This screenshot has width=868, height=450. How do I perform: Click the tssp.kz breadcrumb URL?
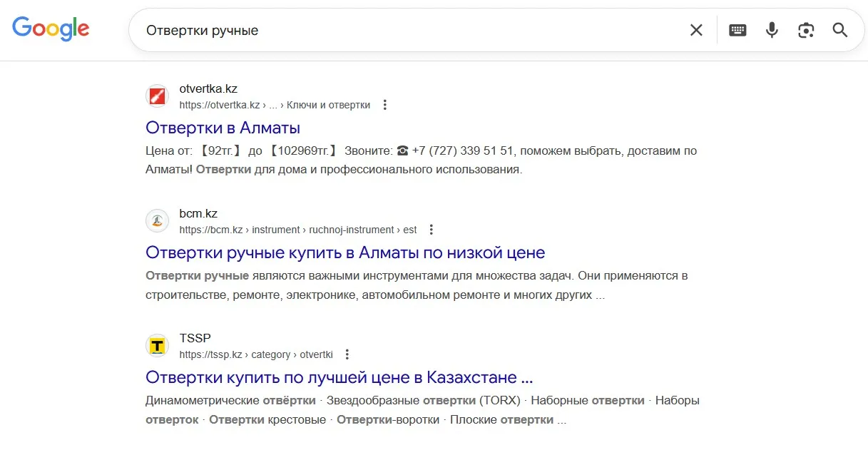(x=256, y=354)
